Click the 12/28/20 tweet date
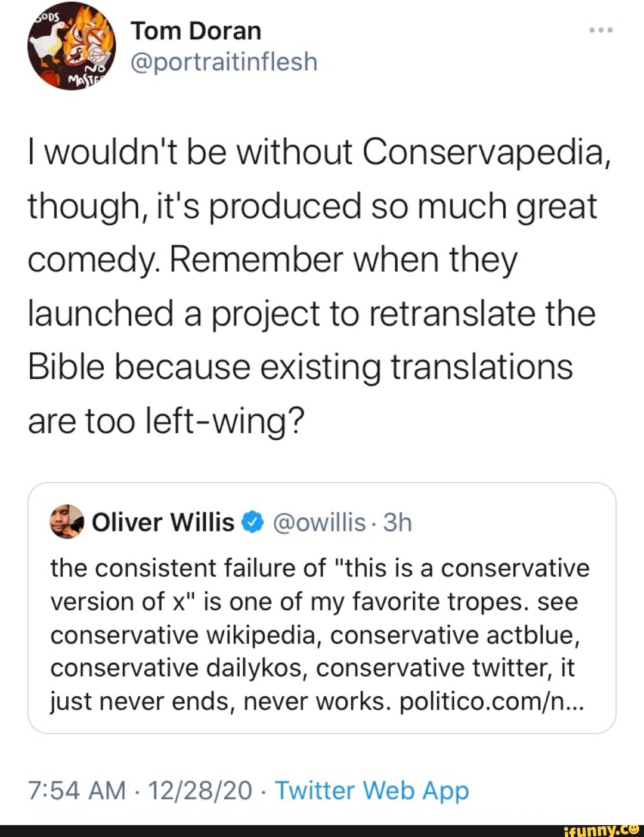The width and height of the screenshot is (644, 837). (x=200, y=790)
